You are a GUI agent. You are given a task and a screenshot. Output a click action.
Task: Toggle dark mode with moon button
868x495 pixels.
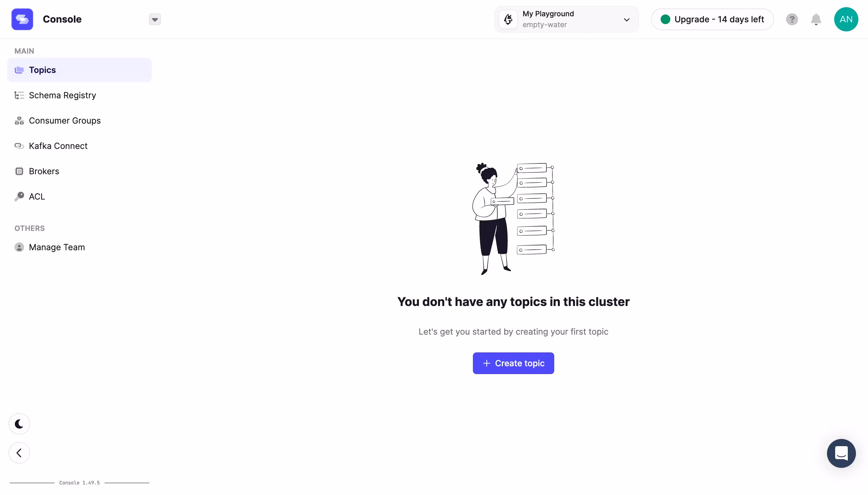click(19, 424)
